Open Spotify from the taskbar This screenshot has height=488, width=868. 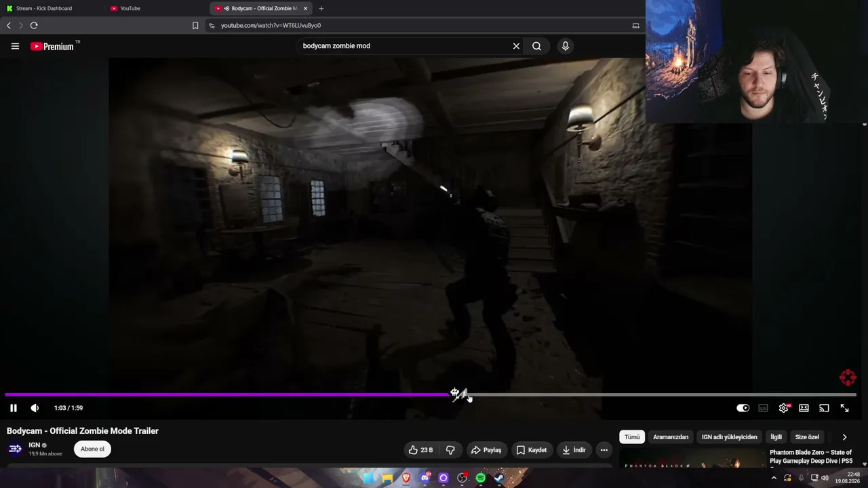(481, 478)
